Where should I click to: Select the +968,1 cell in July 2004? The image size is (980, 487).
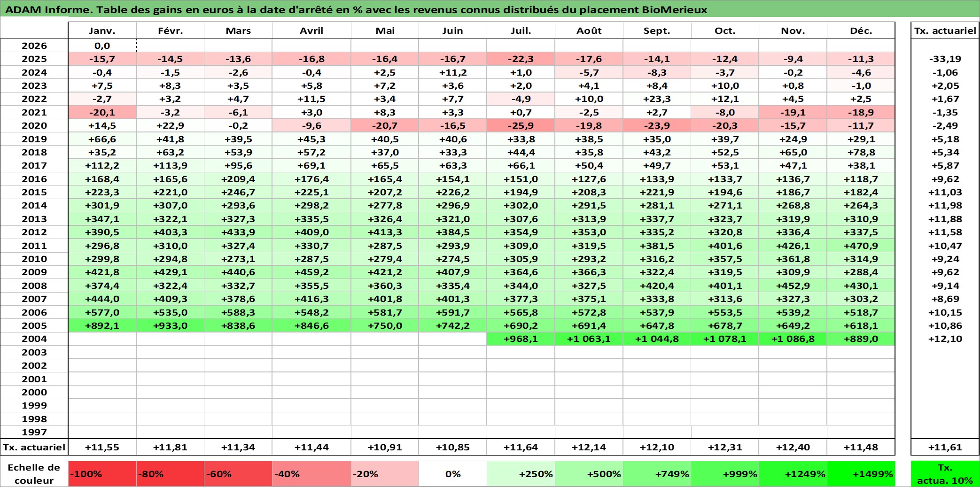tap(521, 339)
